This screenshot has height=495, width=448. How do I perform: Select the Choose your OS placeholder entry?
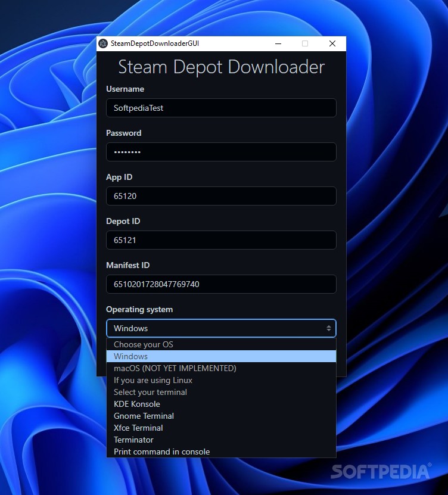point(221,344)
